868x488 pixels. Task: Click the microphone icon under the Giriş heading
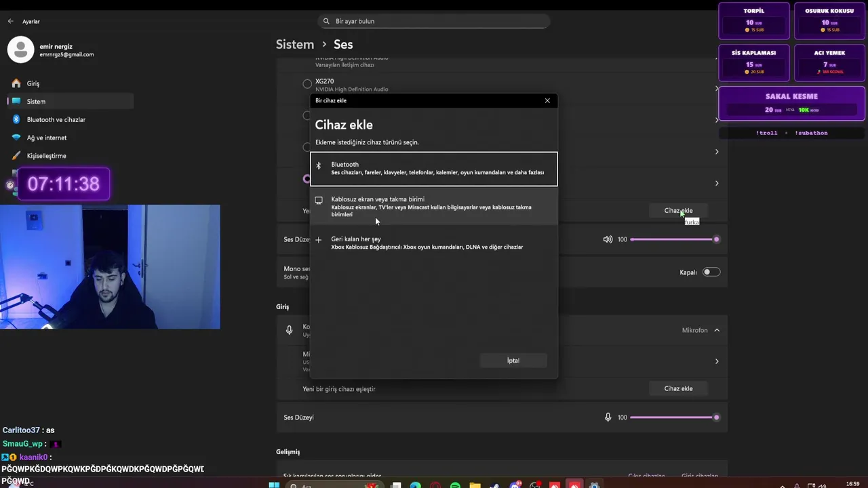tap(289, 330)
